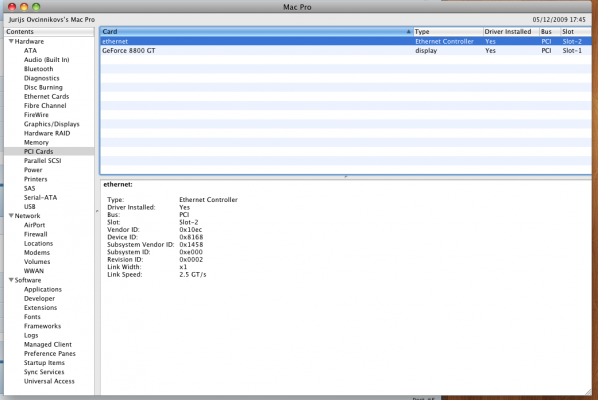Click the Hardware section label

tap(29, 41)
